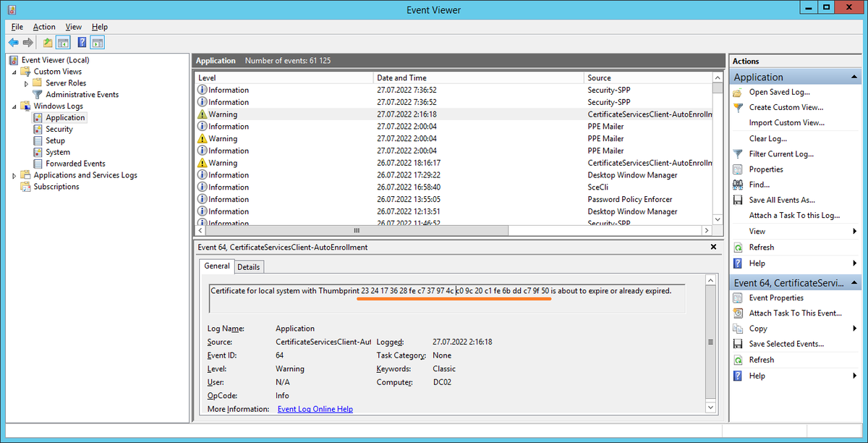Click warning icon of 27.07.2022 2:16:18 event
This screenshot has height=443, width=868.
point(203,114)
